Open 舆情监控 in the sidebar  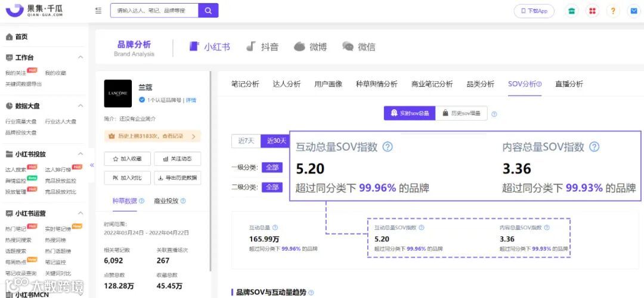[16, 181]
